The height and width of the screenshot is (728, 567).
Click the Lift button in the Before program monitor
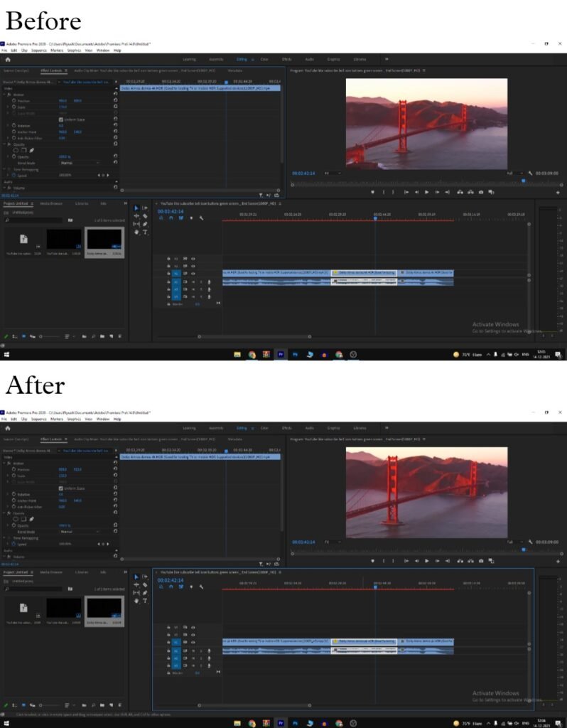click(x=460, y=192)
